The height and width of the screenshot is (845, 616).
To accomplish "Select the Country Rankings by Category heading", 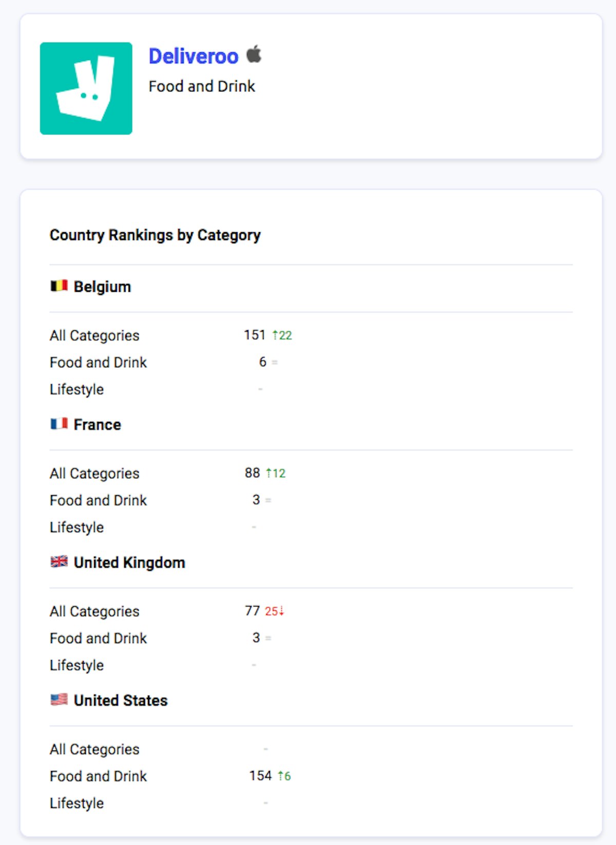I will click(x=155, y=235).
